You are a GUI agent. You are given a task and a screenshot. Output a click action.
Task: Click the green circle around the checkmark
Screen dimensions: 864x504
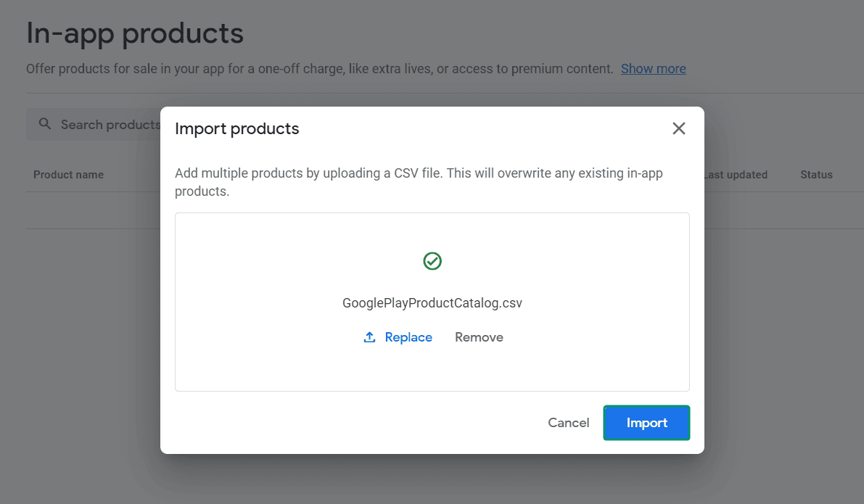(432, 261)
